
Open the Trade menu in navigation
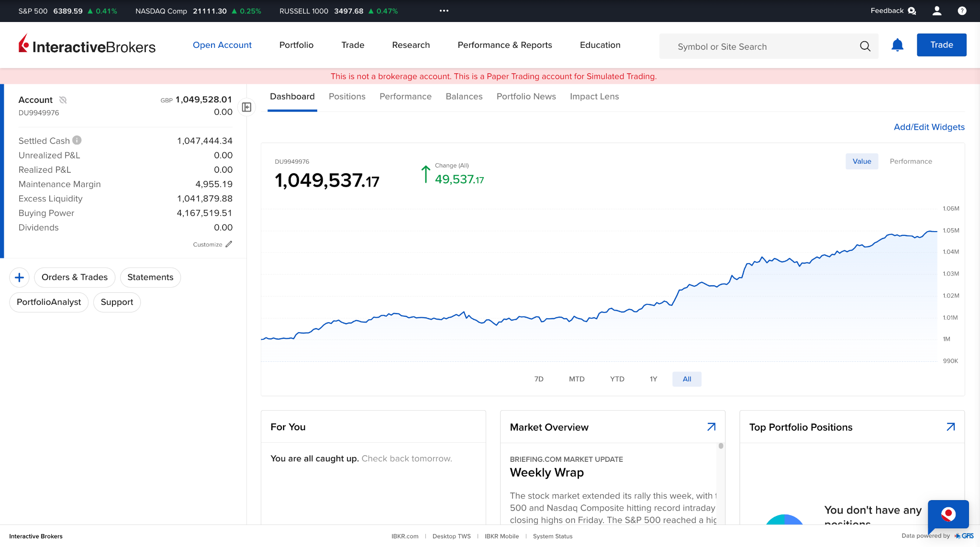(x=353, y=45)
